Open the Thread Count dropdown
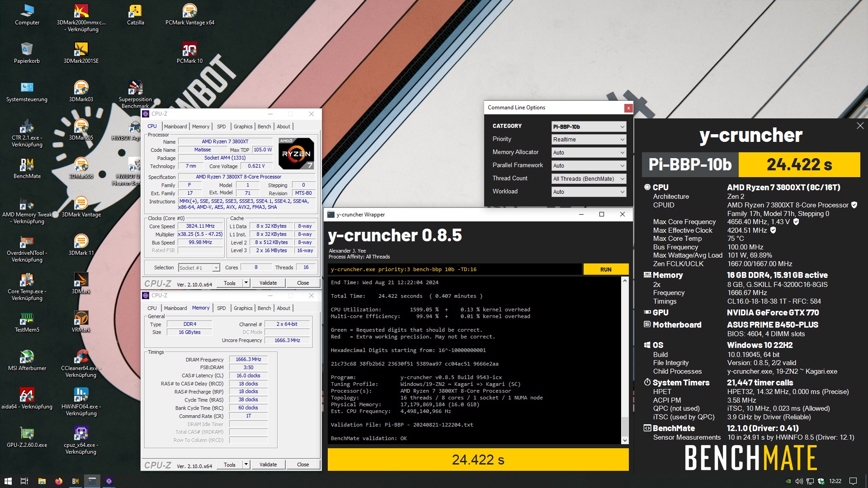The height and width of the screenshot is (488, 868). [x=589, y=179]
